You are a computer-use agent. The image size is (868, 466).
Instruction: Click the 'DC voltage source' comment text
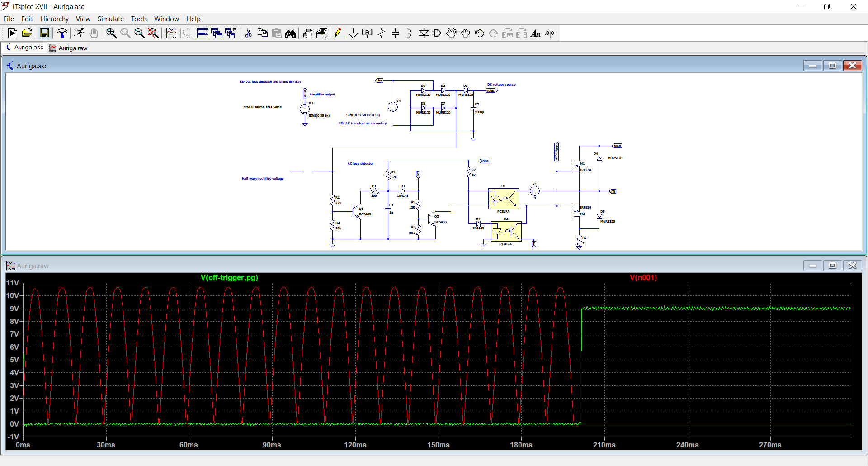(x=501, y=85)
